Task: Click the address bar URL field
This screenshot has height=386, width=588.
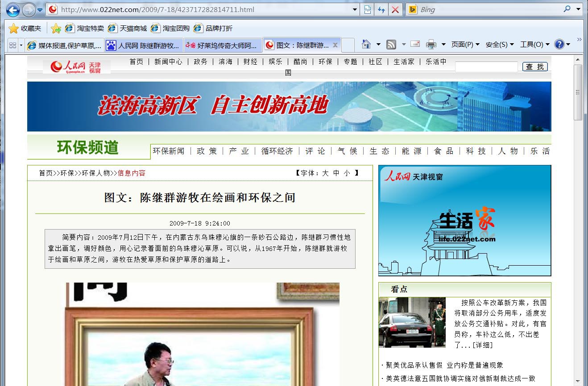Action: pos(199,9)
